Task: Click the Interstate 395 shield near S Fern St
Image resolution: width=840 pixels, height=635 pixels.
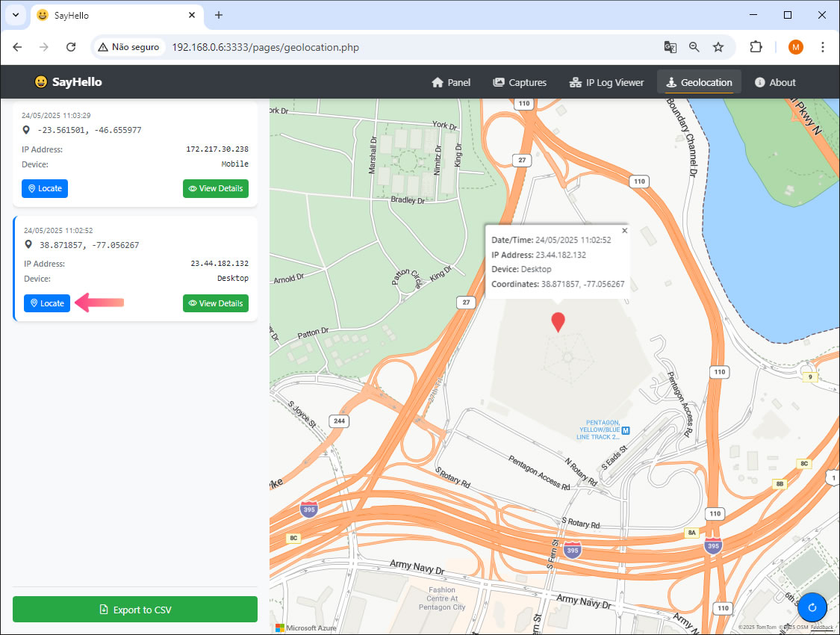Action: click(x=572, y=551)
